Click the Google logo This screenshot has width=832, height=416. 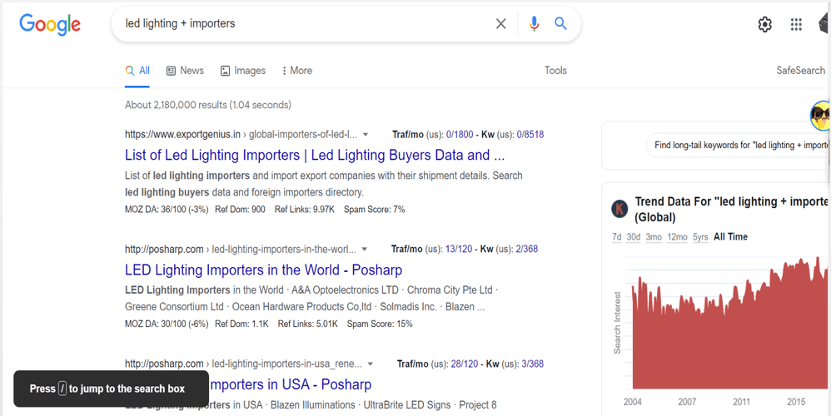(x=50, y=24)
